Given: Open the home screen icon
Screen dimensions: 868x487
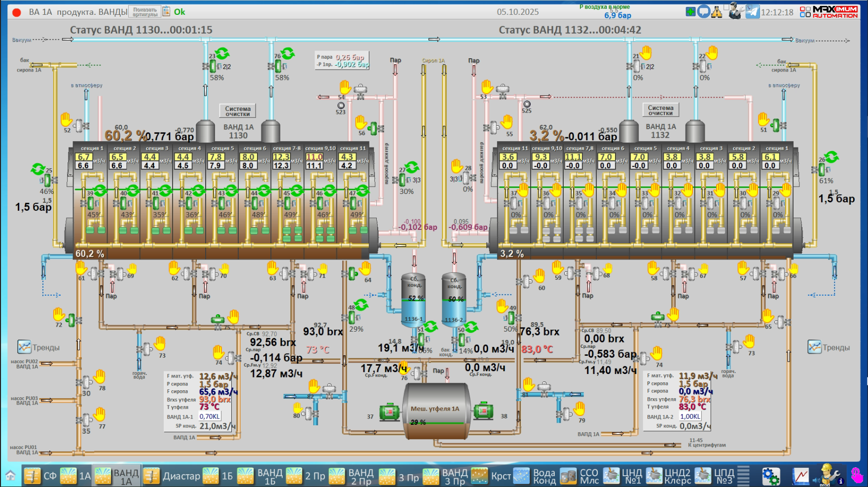Looking at the screenshot, I should tap(10, 476).
